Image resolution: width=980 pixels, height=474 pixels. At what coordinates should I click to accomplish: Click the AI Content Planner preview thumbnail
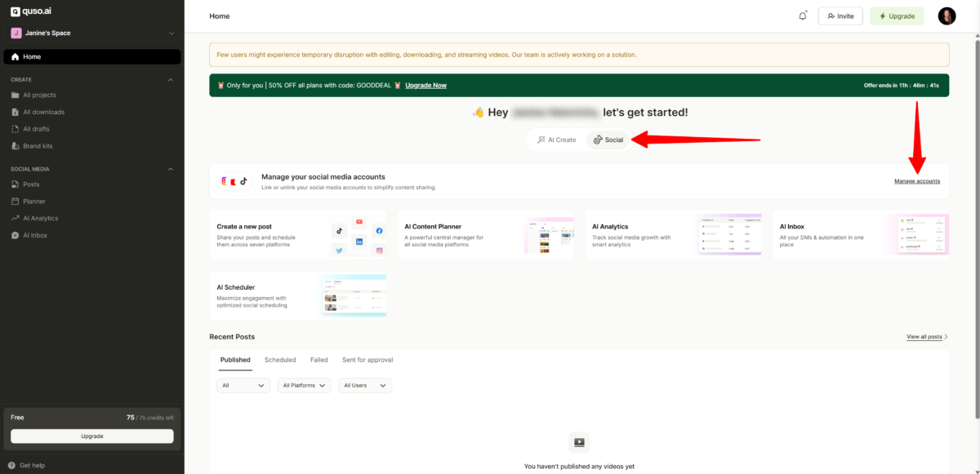[548, 237]
